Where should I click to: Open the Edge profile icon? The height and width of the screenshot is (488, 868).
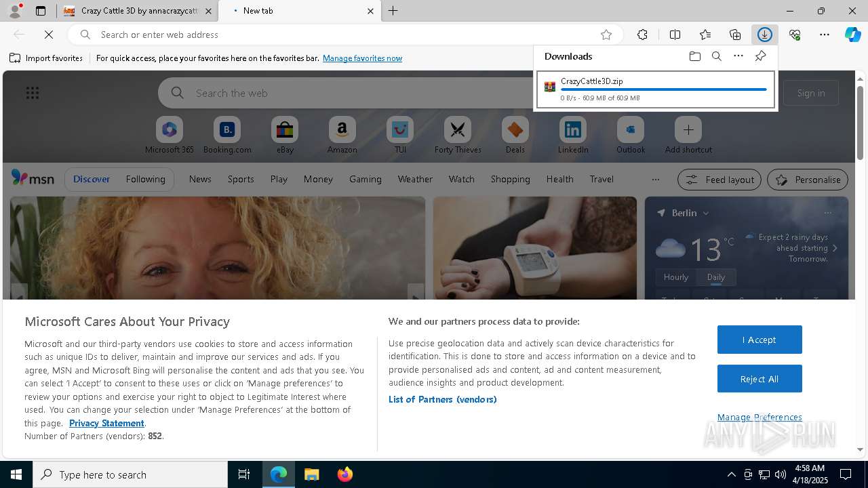click(x=14, y=11)
